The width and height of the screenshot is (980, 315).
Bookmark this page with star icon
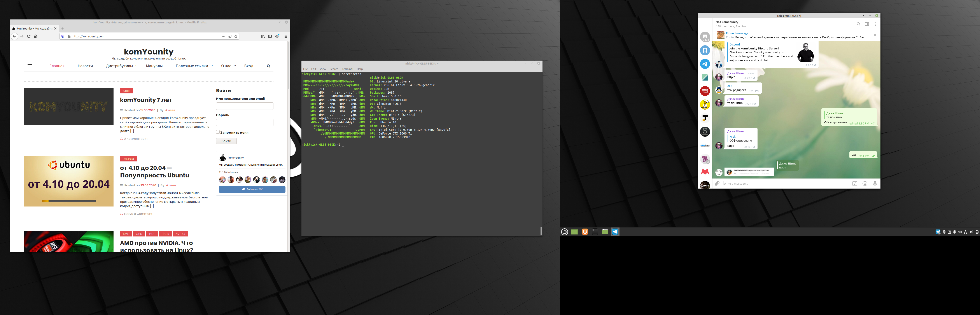click(x=236, y=37)
